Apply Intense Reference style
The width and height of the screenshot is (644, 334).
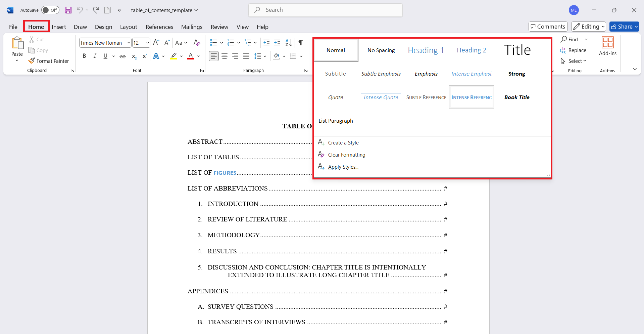(x=472, y=97)
